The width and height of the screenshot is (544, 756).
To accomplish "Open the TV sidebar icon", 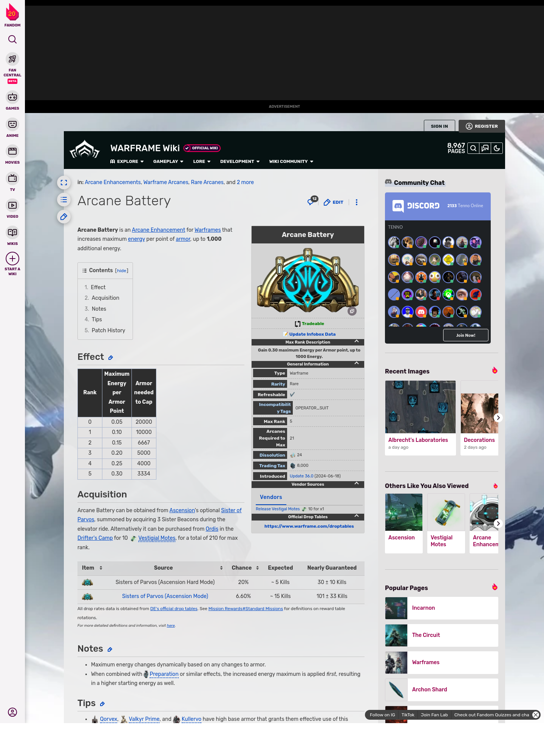I will pyautogui.click(x=12, y=178).
